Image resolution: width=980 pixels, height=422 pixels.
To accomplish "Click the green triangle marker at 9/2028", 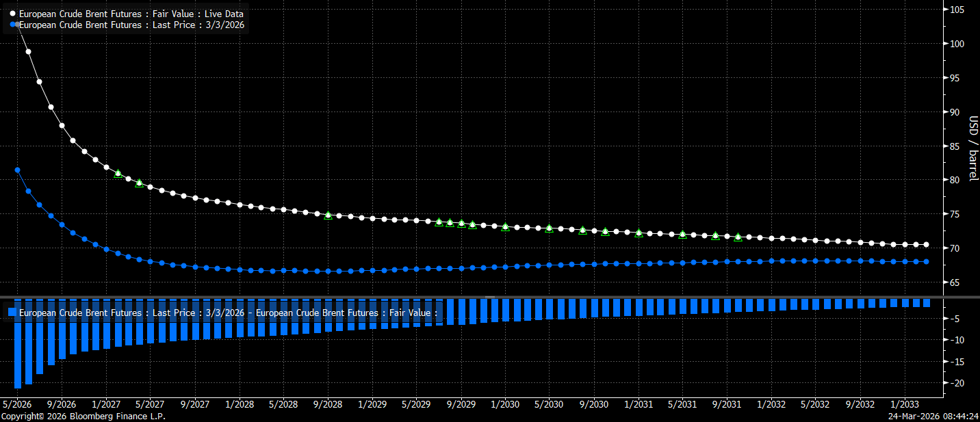I will [328, 215].
